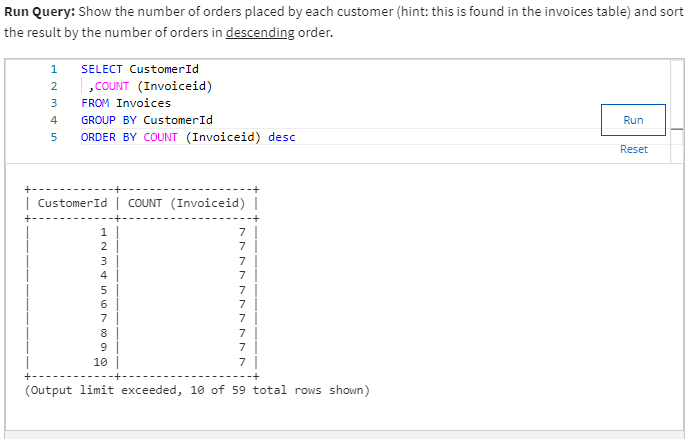Click the short gray scrollbar handle at right edge
The image size is (690, 439).
click(x=676, y=129)
